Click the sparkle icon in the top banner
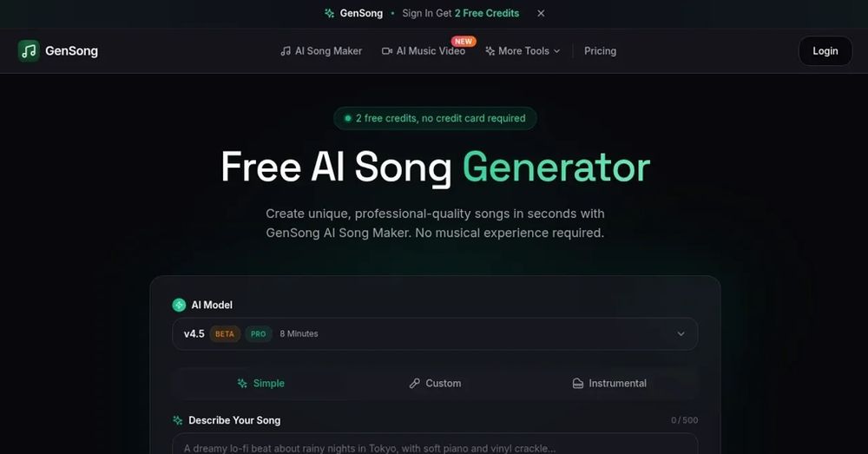 pos(329,13)
